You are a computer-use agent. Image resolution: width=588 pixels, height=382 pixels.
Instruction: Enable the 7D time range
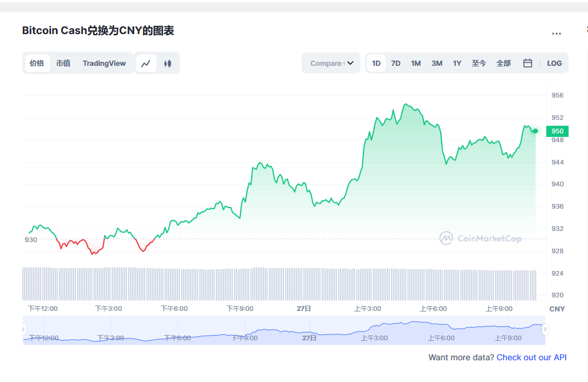click(x=395, y=62)
